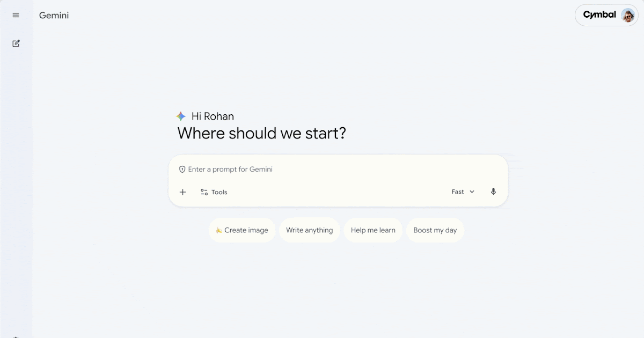This screenshot has height=338, width=644.
Task: Expand the Tools options
Action: 214,192
